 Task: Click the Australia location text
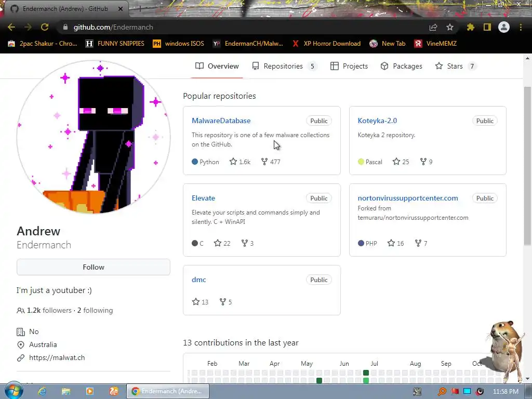tap(43, 345)
